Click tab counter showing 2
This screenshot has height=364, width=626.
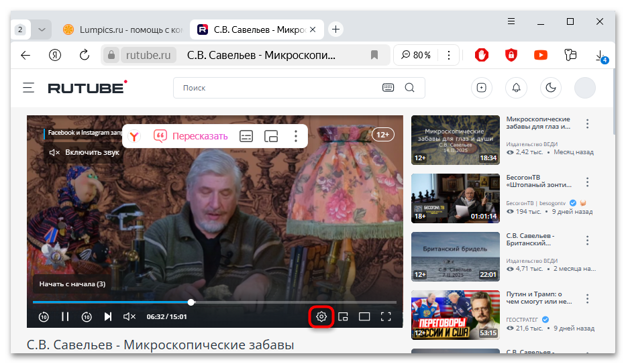(x=20, y=29)
